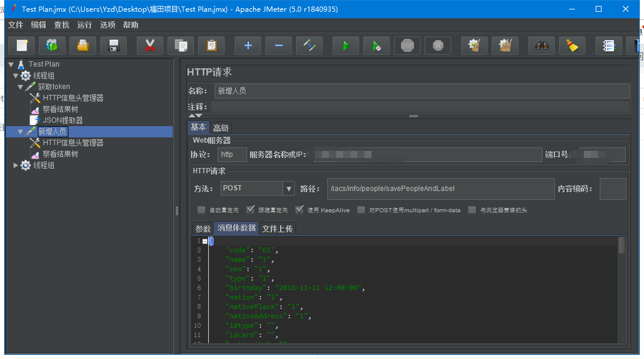Image resolution: width=644 pixels, height=359 pixels.
Task: Collapse the Test Plan root node
Action: (11, 64)
